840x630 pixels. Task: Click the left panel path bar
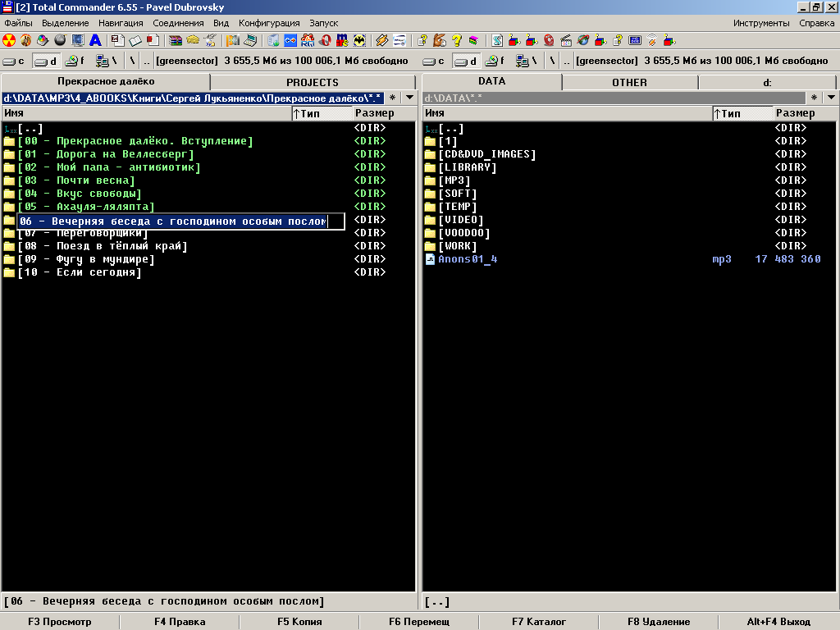(193, 98)
